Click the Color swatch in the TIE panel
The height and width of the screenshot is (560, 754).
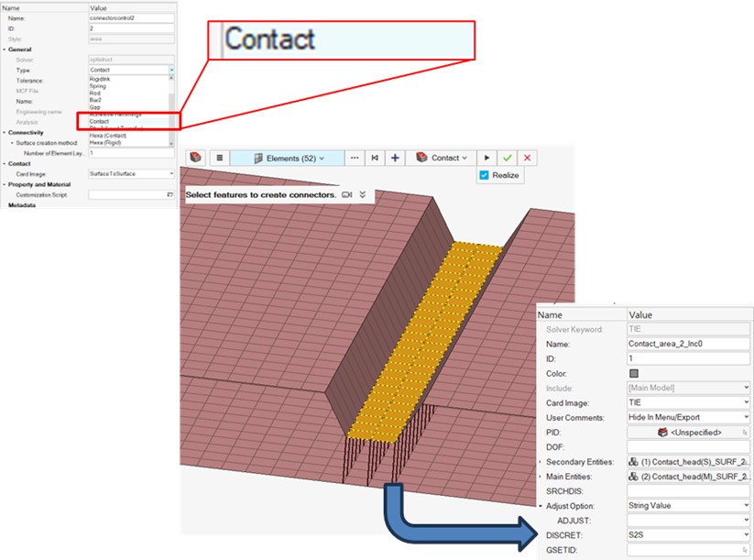[x=633, y=373]
